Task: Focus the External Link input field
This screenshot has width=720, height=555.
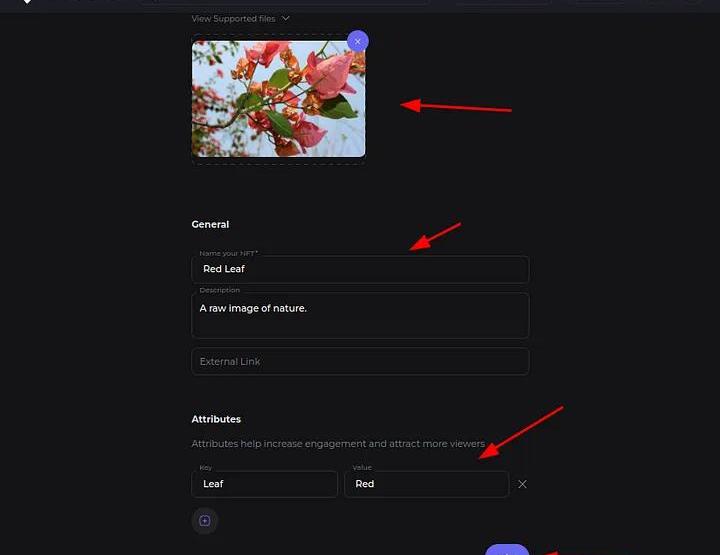Action: (x=360, y=362)
